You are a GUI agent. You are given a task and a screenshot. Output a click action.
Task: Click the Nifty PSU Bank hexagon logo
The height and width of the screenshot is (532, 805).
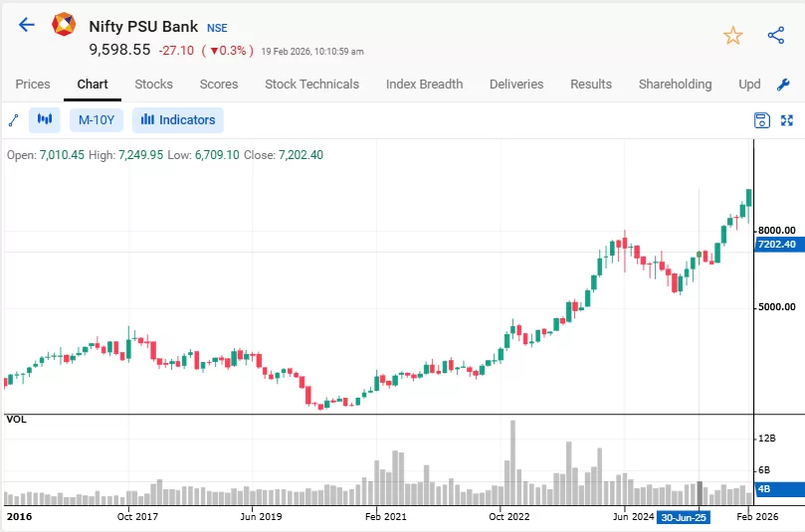coord(64,24)
